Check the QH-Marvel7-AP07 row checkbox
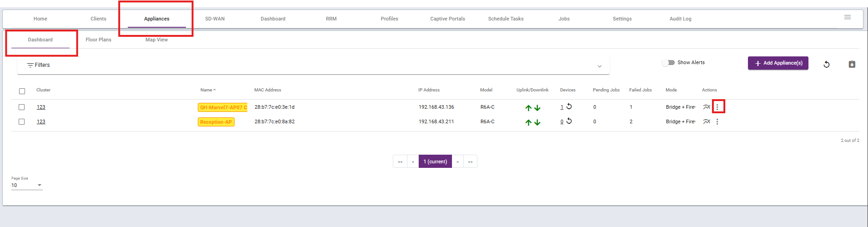This screenshot has height=227, width=868. (x=21, y=107)
